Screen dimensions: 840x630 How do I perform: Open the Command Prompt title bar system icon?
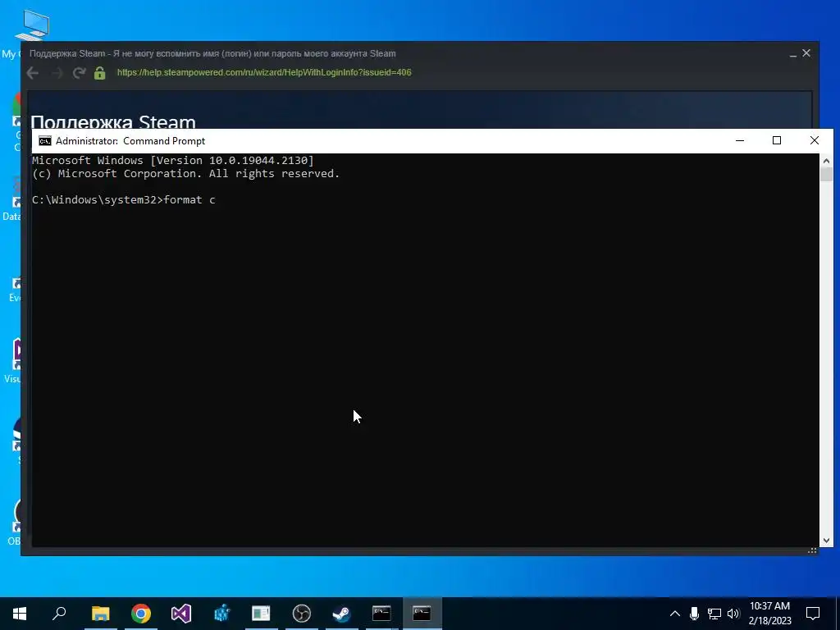(x=45, y=141)
